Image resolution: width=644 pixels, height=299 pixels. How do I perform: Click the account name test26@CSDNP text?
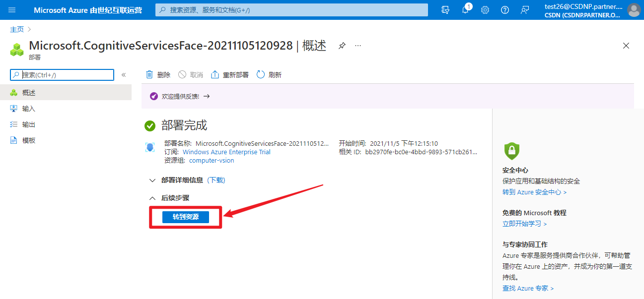[583, 6]
